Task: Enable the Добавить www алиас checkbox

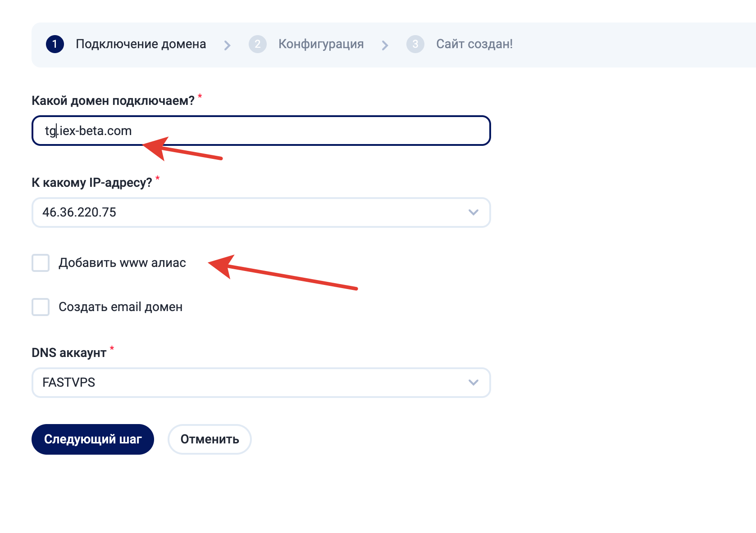Action: click(41, 263)
